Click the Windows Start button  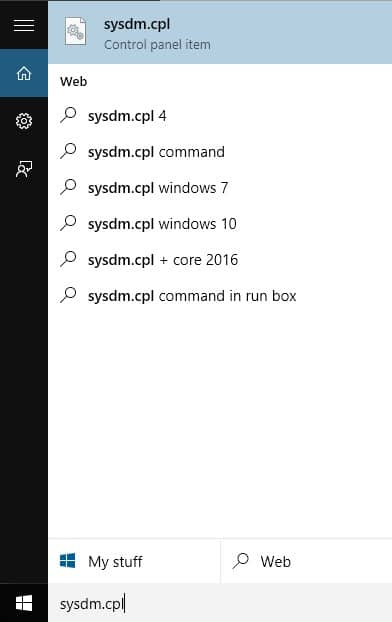click(x=24, y=603)
